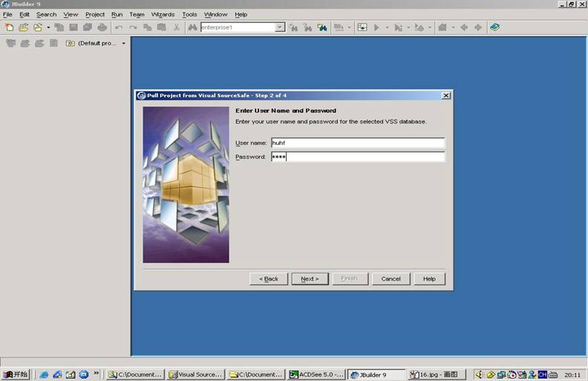The image size is (588, 381).
Task: Click the Debug Project toolbar icon
Action: (398, 27)
